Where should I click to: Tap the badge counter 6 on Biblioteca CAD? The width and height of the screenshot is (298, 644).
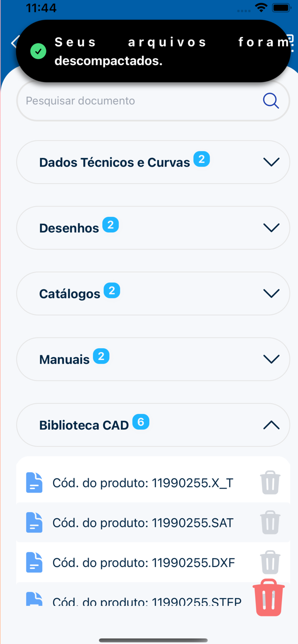click(x=141, y=422)
